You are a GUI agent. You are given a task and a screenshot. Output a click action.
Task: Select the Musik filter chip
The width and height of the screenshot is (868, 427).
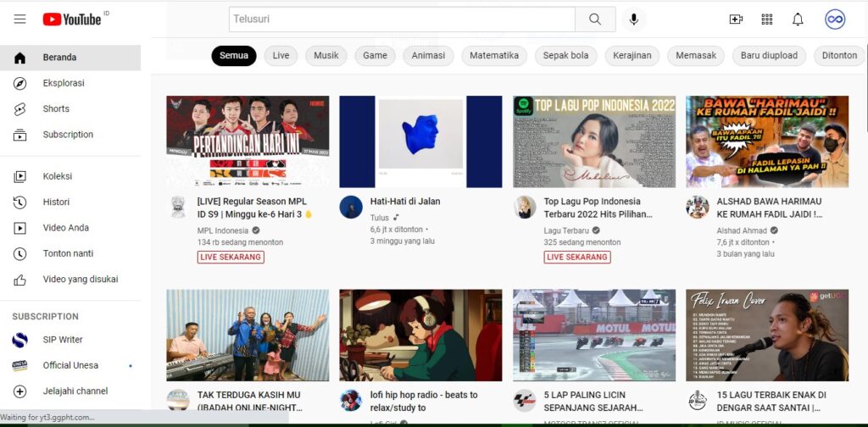326,55
